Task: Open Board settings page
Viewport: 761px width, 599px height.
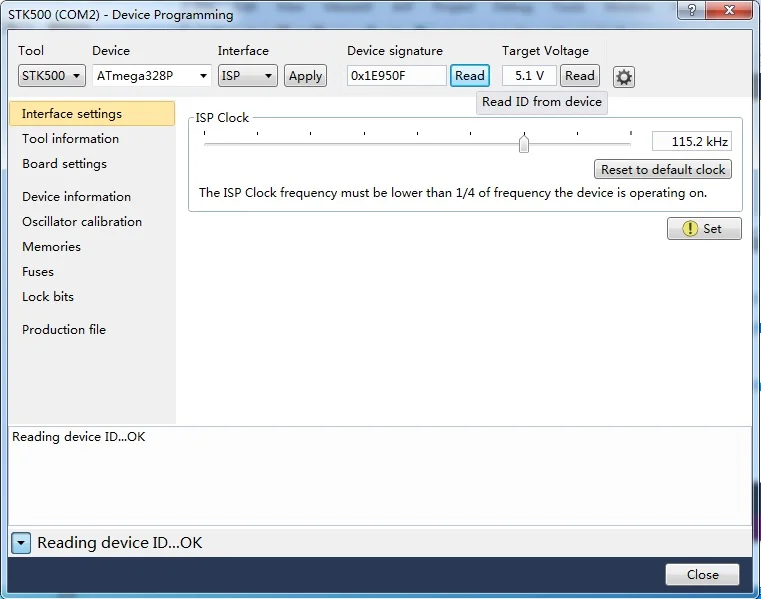Action: click(x=65, y=164)
